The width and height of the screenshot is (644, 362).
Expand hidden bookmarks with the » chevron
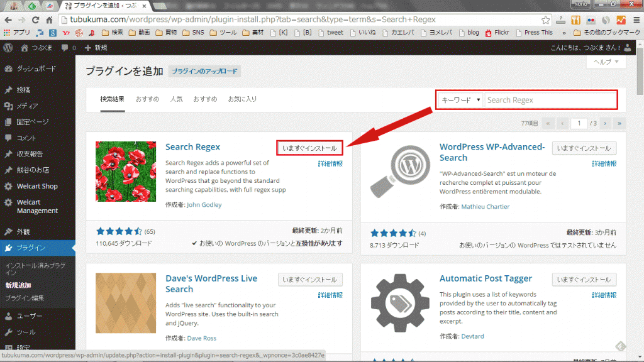563,33
